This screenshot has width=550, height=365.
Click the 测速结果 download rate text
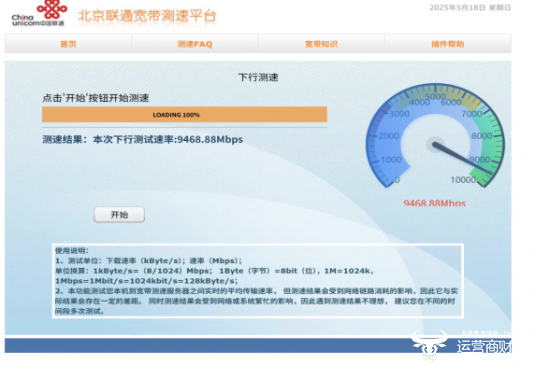(x=143, y=140)
